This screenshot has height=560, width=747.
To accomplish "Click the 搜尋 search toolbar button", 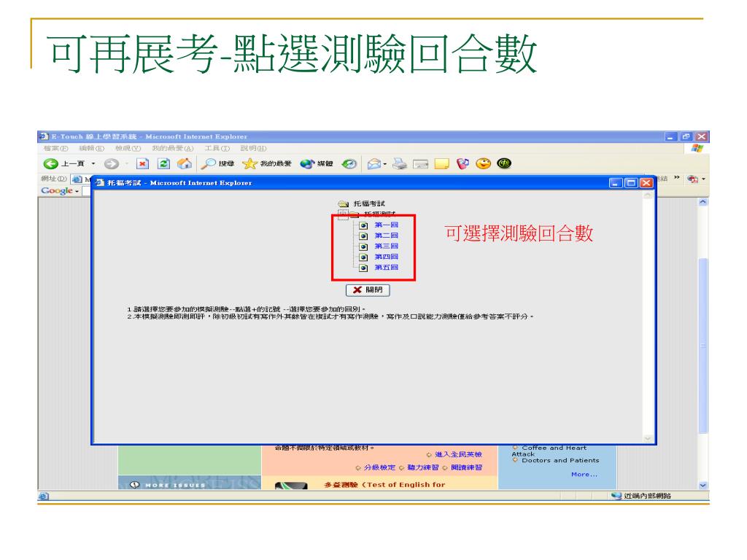I will pyautogui.click(x=218, y=164).
